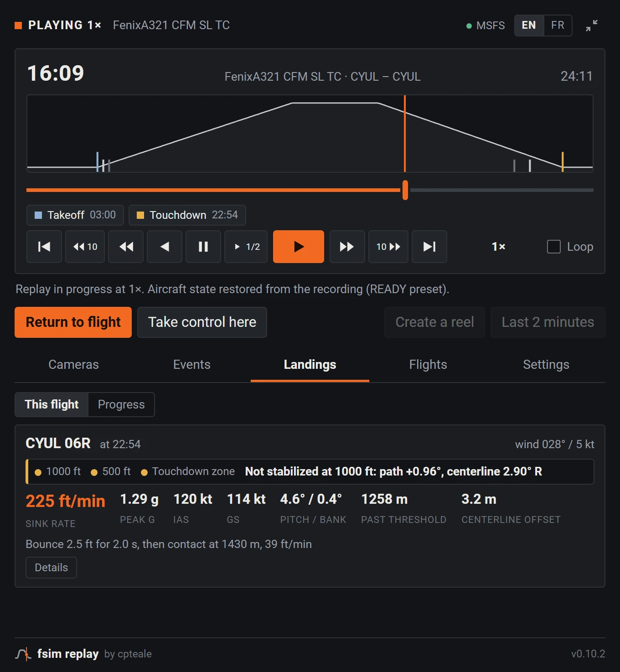Click the v0.10.2 version label
620x672 pixels.
(x=588, y=654)
